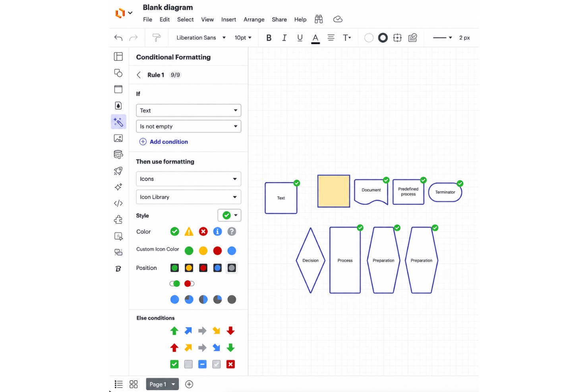Choose the blue minus checkbox icon
The width and height of the screenshot is (588, 392).
point(203,364)
